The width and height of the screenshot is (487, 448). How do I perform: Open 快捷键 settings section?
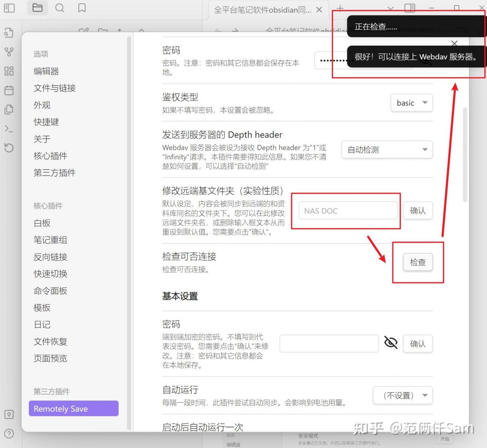click(x=46, y=122)
